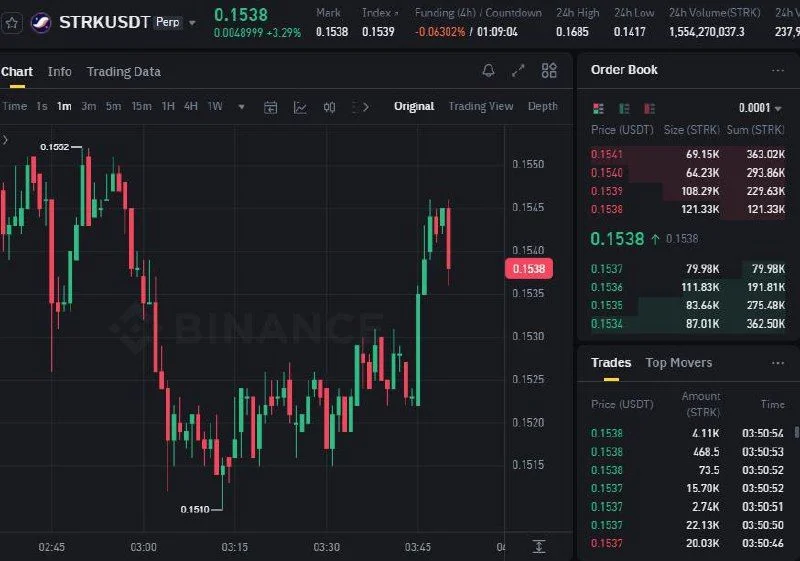Add STRKUSDT to favorites with star icon
This screenshot has height=561, width=800.
12,23
